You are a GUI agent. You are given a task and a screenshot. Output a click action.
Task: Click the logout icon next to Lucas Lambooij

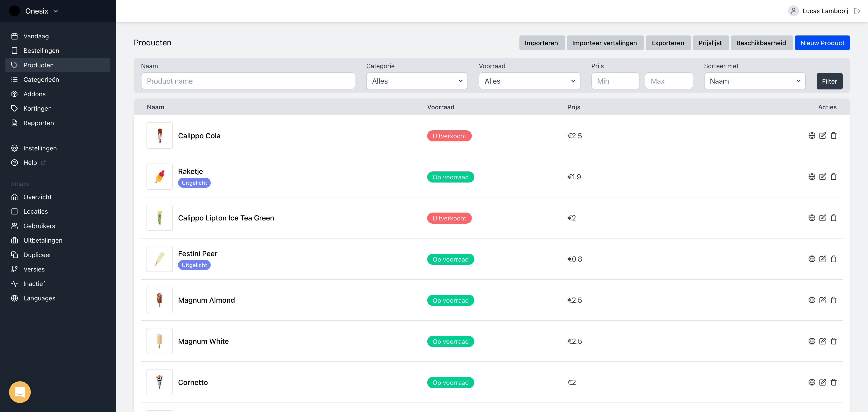[857, 11]
